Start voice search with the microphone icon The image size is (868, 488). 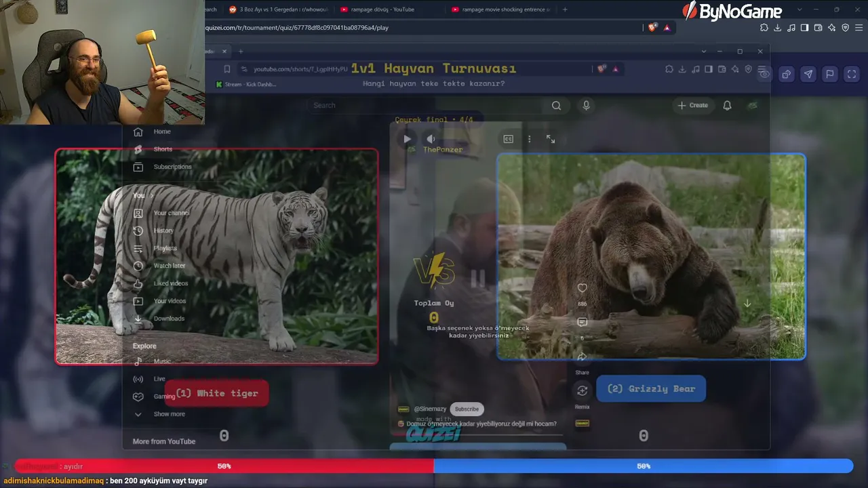[x=587, y=105]
